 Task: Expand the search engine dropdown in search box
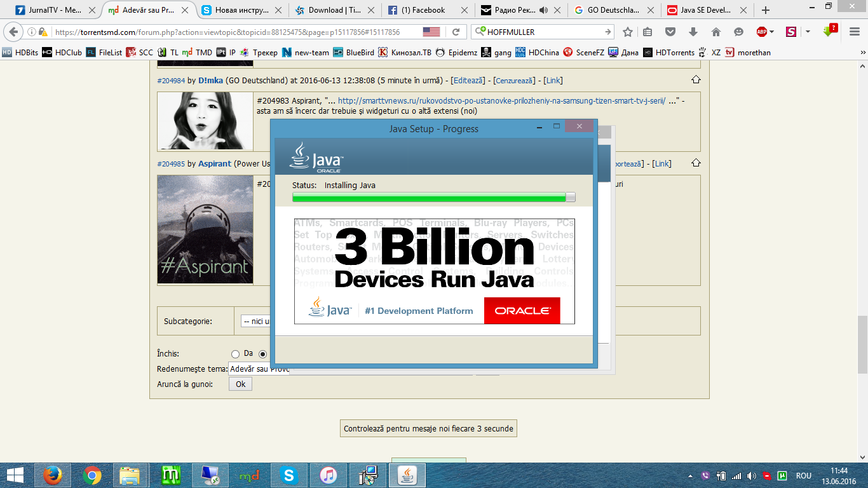[480, 32]
